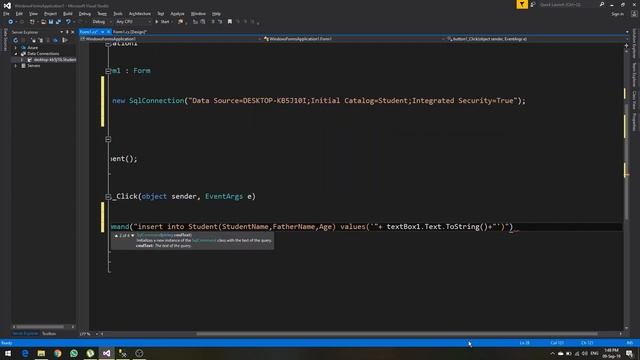Click the Start debugging button
Image resolution: width=640 pixels, height=360 pixels.
162,22
